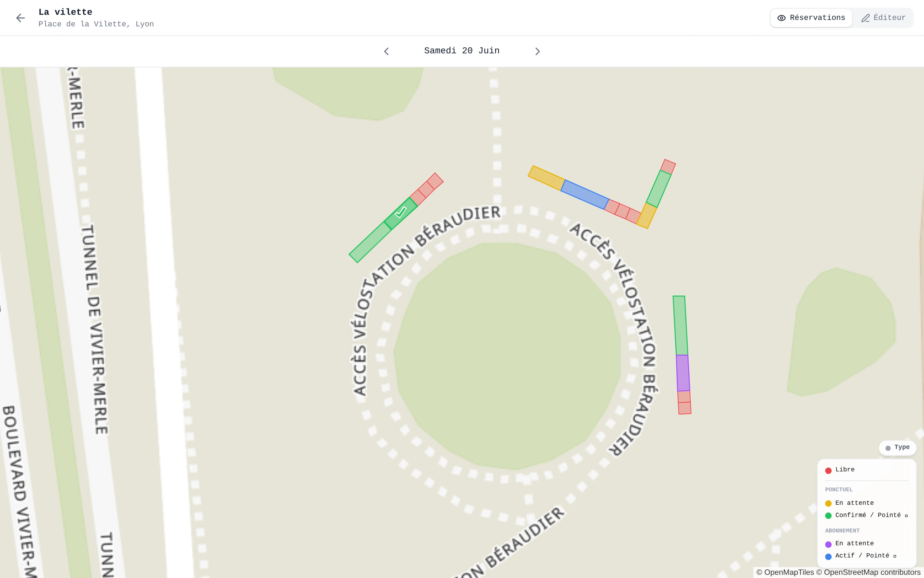Select the tall green spot above the purple spot

pyautogui.click(x=680, y=326)
